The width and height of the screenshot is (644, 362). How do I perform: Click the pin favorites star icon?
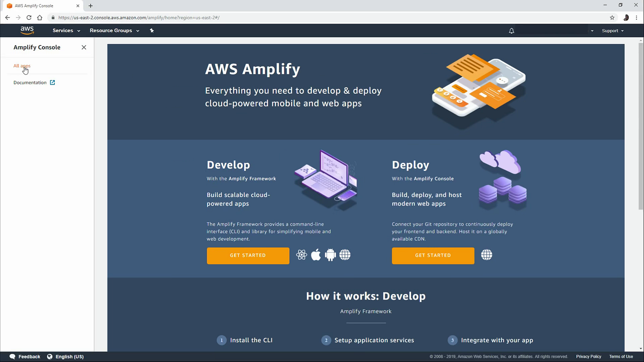(152, 30)
